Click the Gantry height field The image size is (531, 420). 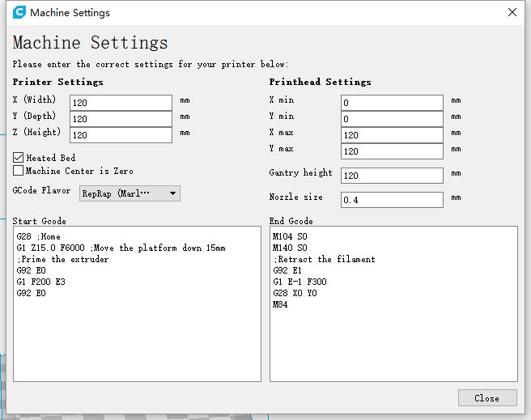392,176
